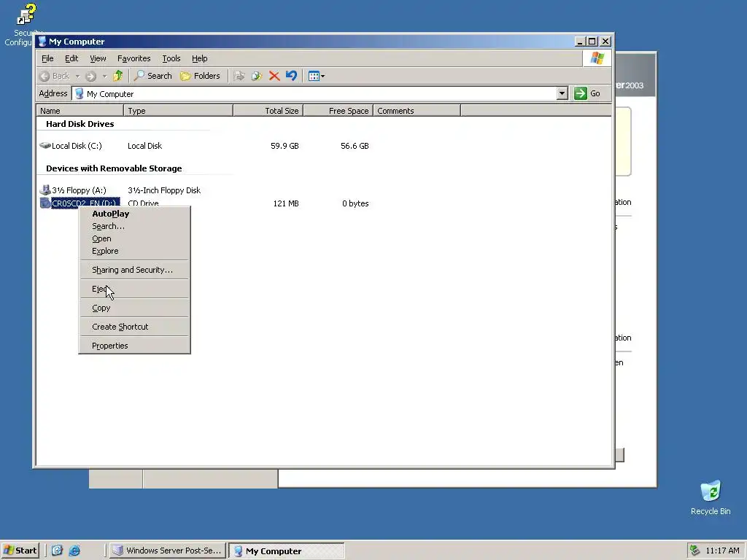Choose Eject in the context menu

[134, 289]
